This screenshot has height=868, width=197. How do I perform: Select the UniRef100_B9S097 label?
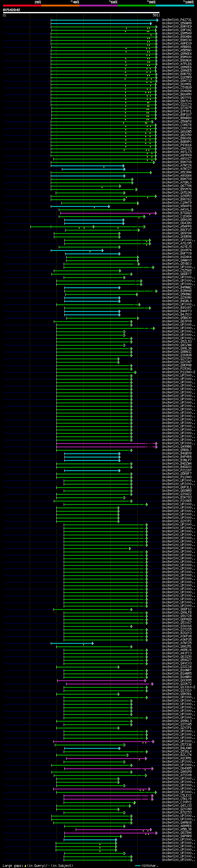click(177, 308)
